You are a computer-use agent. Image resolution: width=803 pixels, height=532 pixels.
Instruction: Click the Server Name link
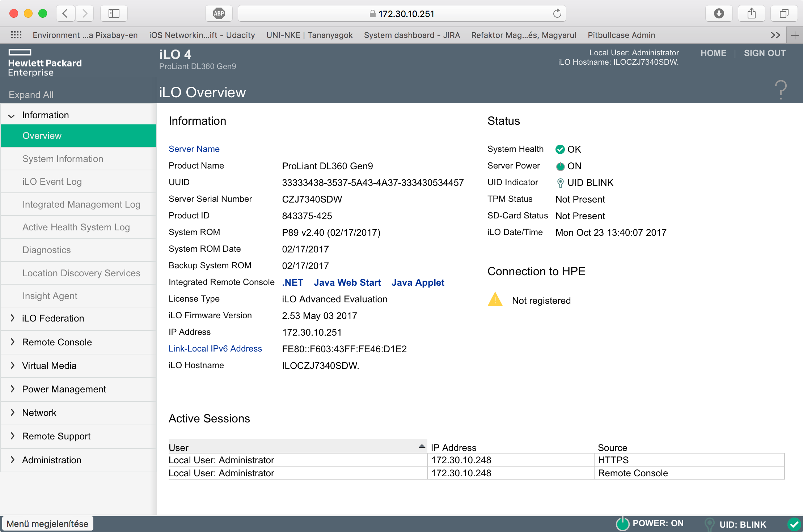click(x=194, y=149)
